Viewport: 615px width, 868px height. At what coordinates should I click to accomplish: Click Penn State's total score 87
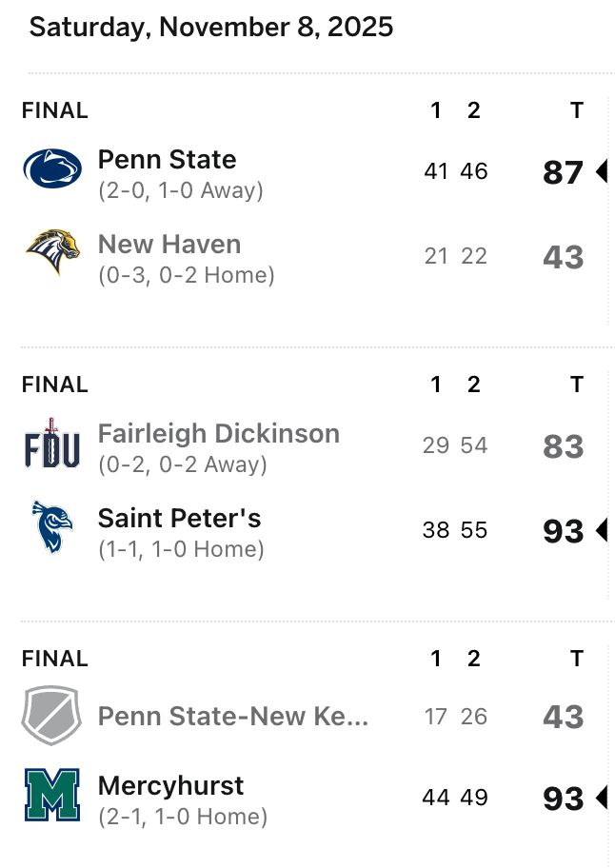pos(563,172)
